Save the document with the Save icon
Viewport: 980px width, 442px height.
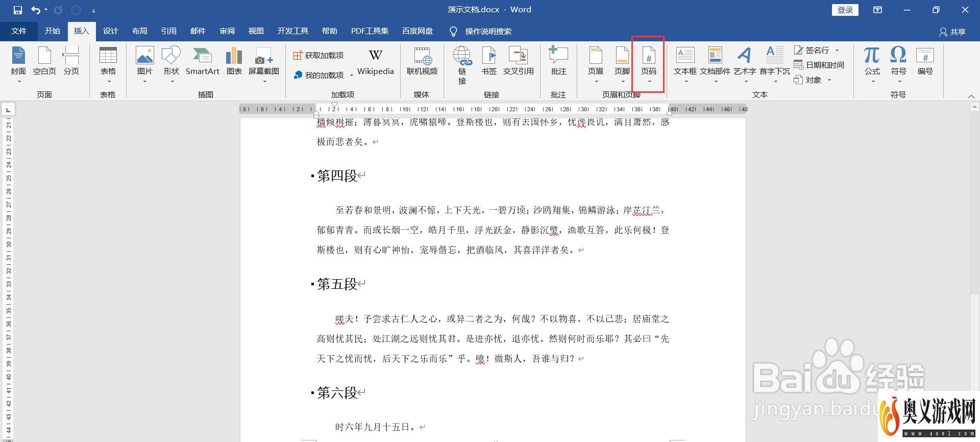18,10
